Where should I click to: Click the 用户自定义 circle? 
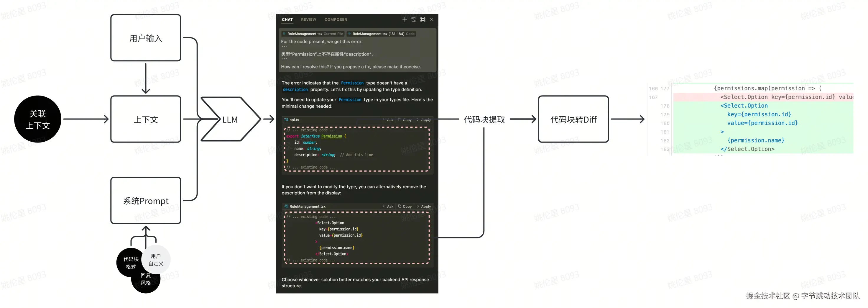coord(156,260)
